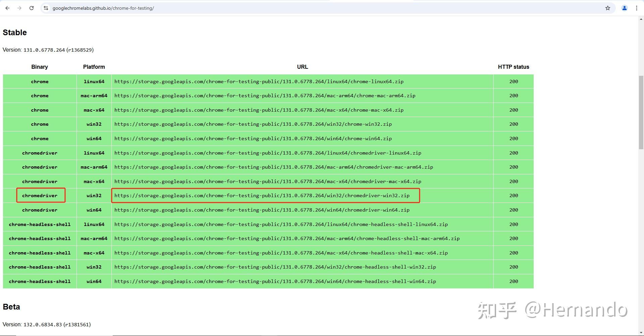Click the scroll-up arrow on the scrollbar

point(641,19)
